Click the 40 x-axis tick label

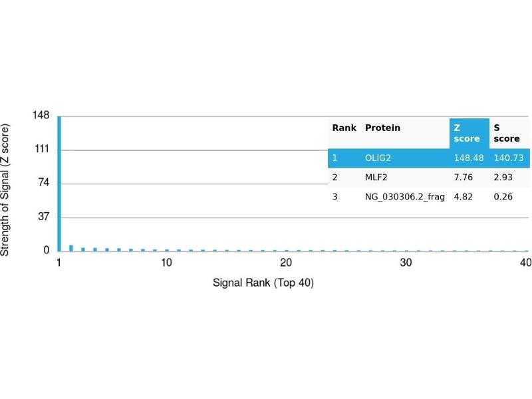525,263
